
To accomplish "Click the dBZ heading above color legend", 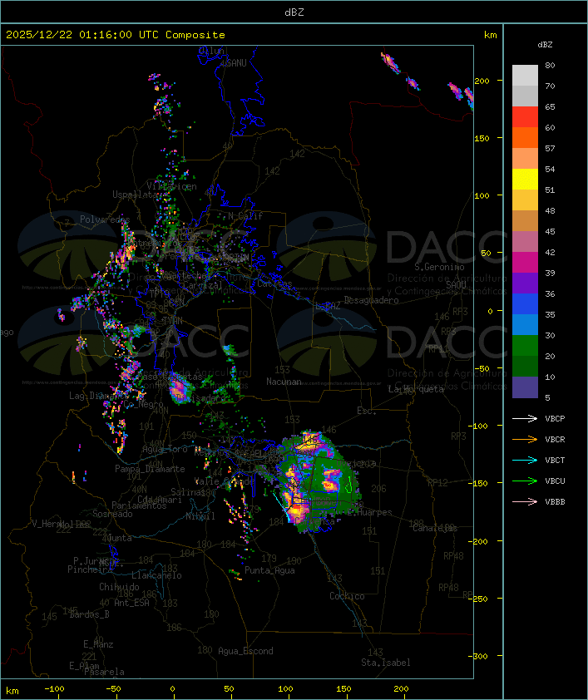I will pos(545,45).
